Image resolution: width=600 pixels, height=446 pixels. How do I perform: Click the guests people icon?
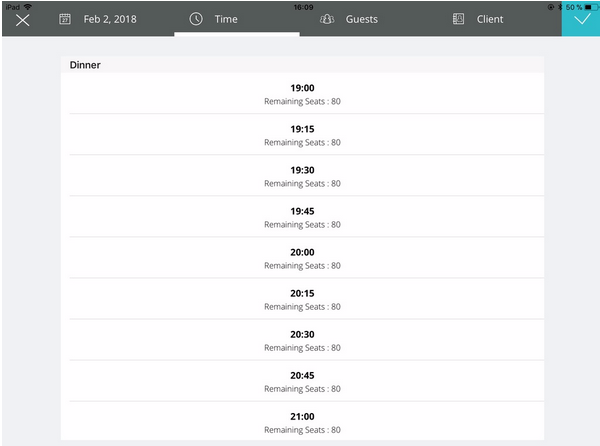327,19
